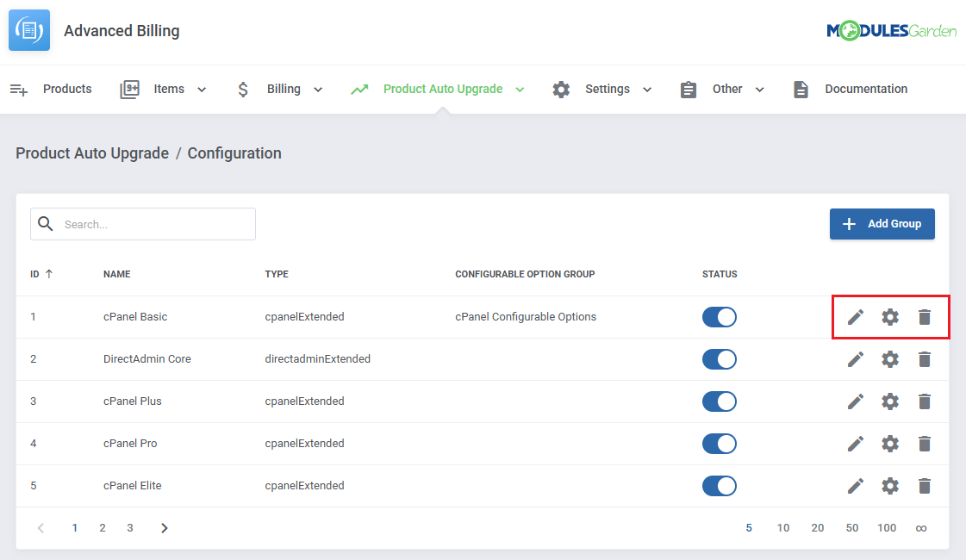Open the Products menu
The image size is (966, 560).
point(67,89)
